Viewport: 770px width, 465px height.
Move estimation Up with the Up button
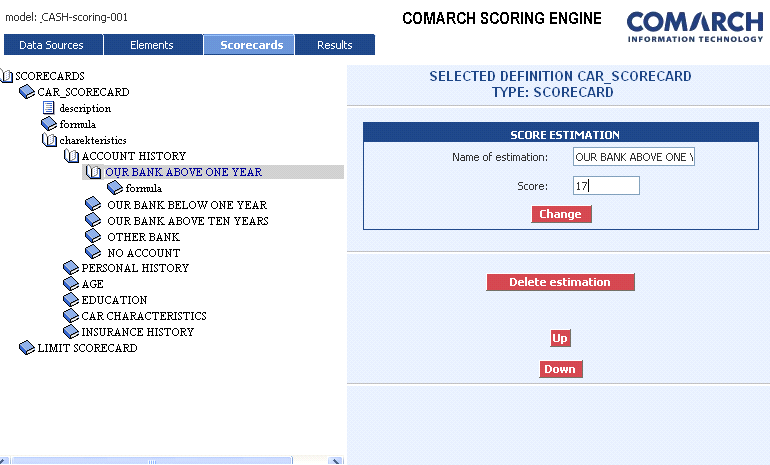pyautogui.click(x=560, y=338)
